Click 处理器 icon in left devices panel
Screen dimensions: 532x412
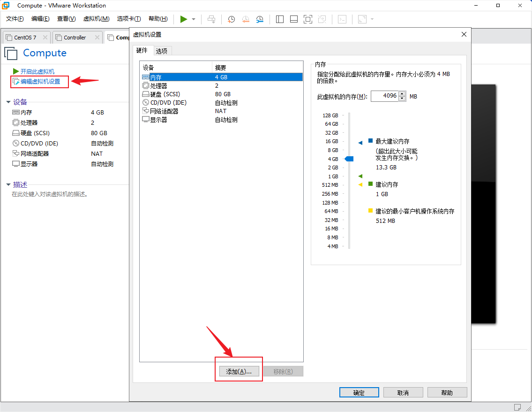click(x=16, y=122)
